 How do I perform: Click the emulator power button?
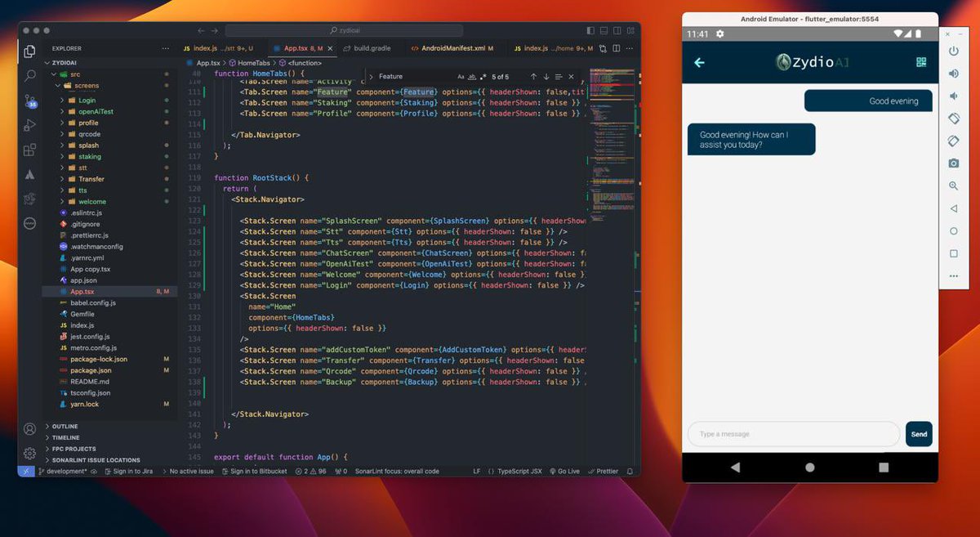point(953,51)
